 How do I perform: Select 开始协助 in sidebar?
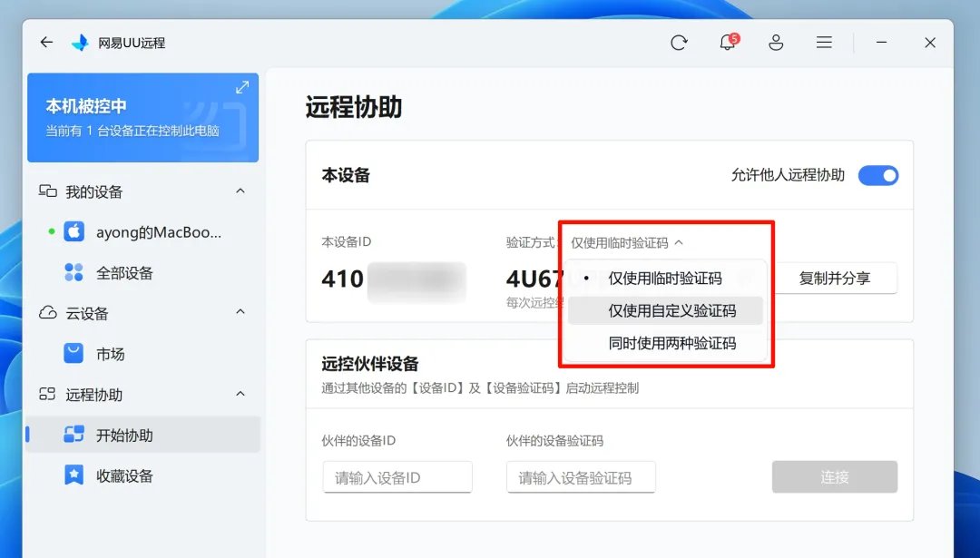tap(142, 435)
